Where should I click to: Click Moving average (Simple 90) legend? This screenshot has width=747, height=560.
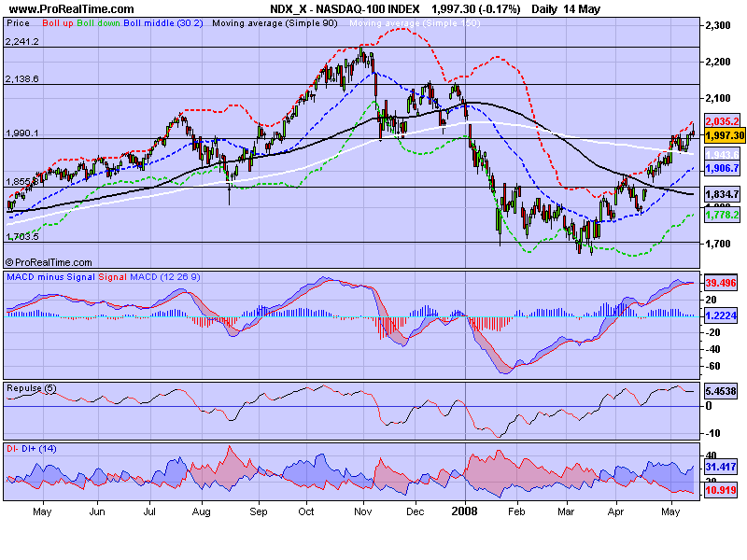pos(275,22)
